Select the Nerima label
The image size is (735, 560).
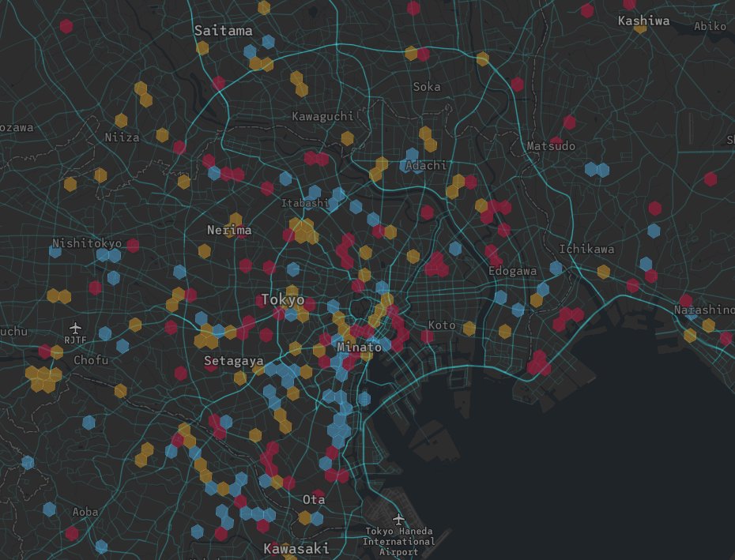[229, 230]
